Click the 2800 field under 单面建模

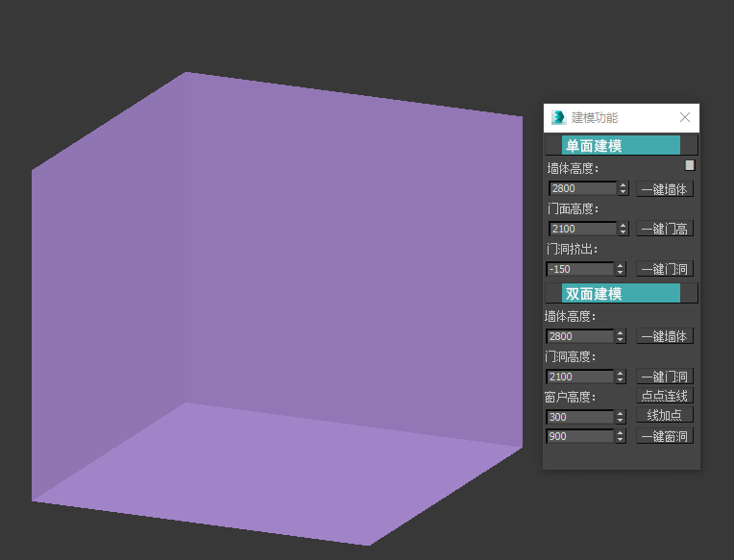point(583,188)
